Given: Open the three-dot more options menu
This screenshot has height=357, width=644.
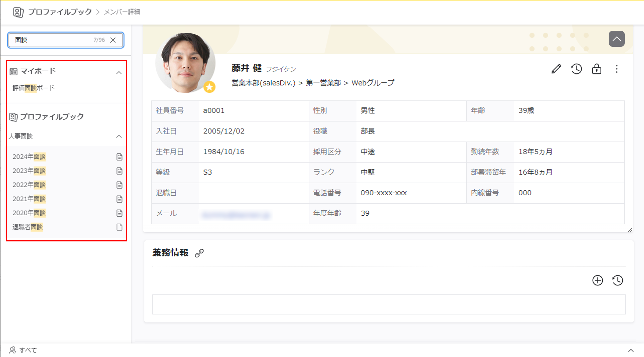Looking at the screenshot, I should point(616,69).
